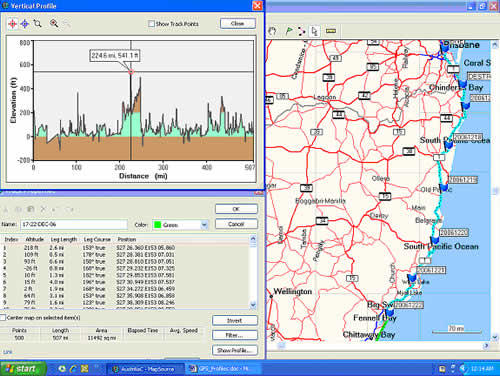The height and width of the screenshot is (376, 500).
Task: Click the Link text at dialog bottom
Action: (x=7, y=352)
